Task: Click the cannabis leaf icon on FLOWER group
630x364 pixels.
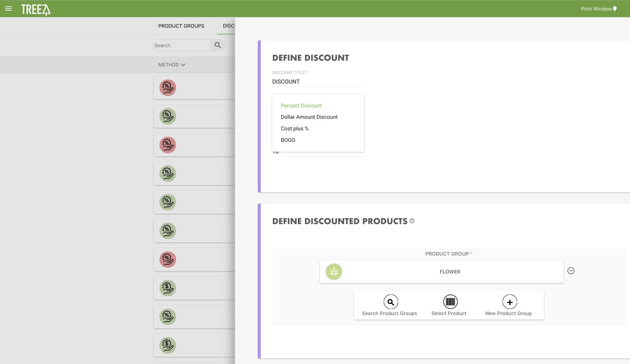Action: 333,272
